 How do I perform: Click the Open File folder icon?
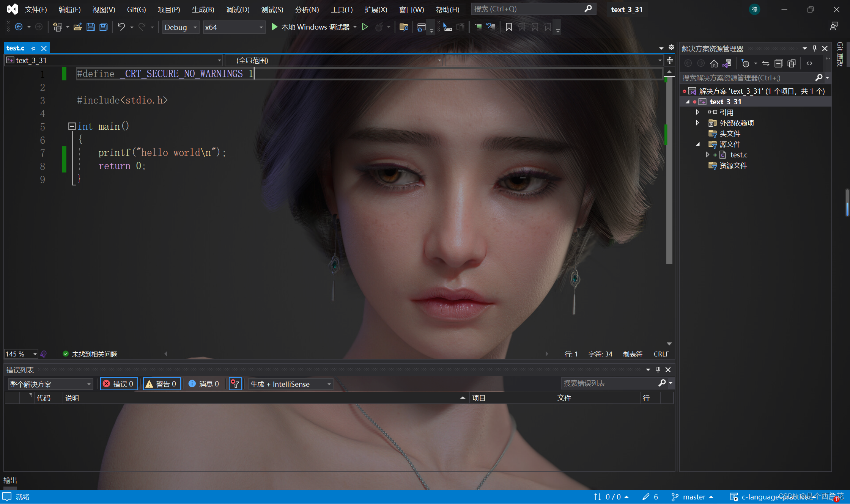tap(78, 27)
